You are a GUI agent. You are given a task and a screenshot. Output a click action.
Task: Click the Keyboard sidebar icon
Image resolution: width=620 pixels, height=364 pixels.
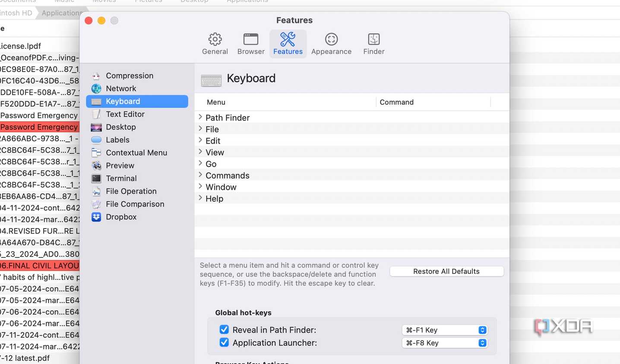(96, 101)
